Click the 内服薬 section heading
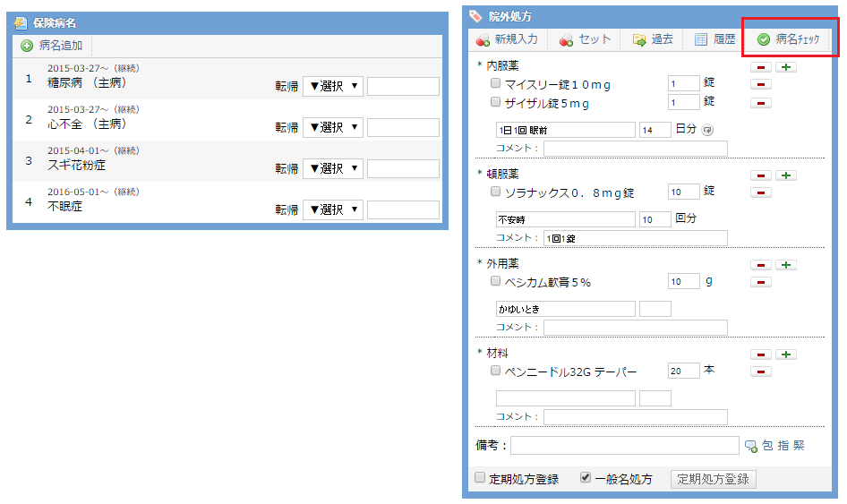The image size is (847, 504). 502,66
